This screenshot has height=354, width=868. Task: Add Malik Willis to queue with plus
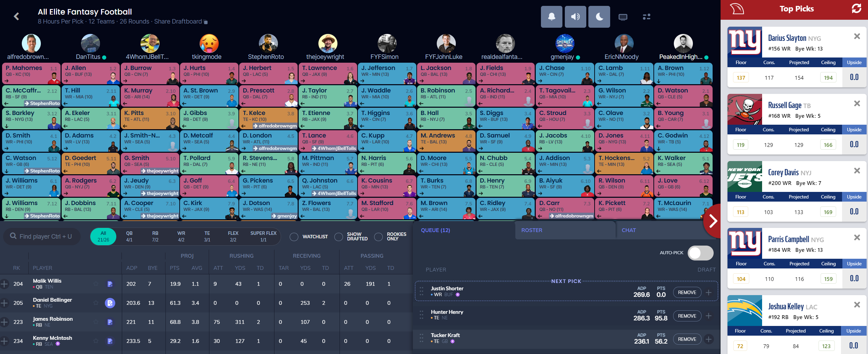tap(4, 284)
